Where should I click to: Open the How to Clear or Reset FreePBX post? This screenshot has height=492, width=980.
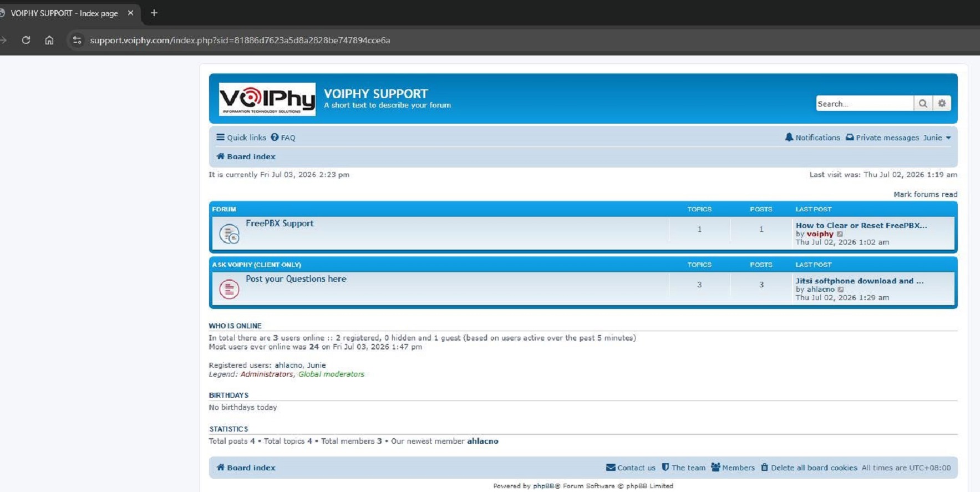click(861, 225)
